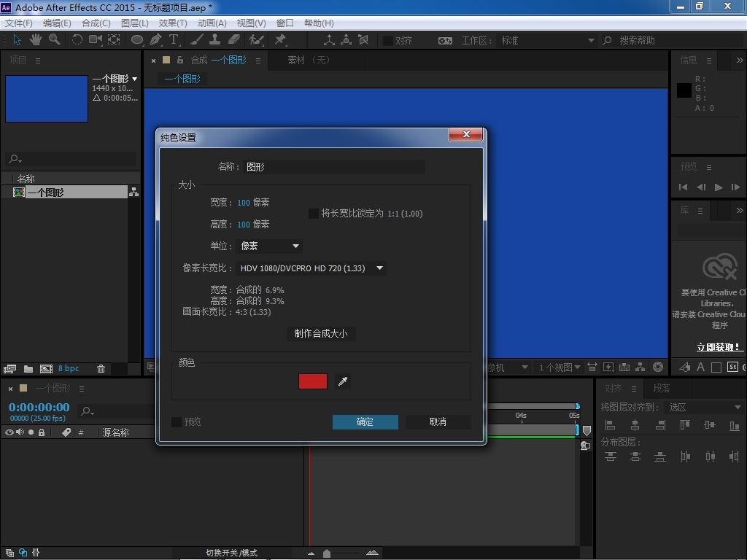This screenshot has width=747, height=560.
Task: Toggle the 预览 checkbox in the dialog
Action: click(x=177, y=422)
